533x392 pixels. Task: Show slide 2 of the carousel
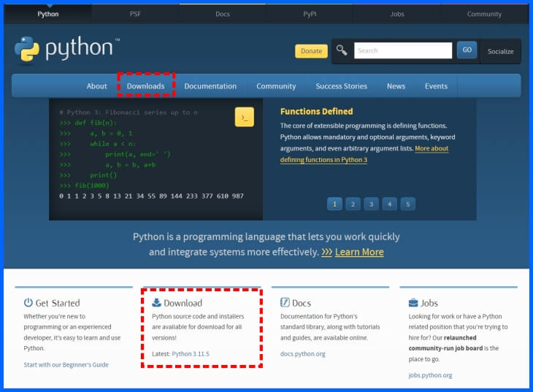tap(353, 204)
